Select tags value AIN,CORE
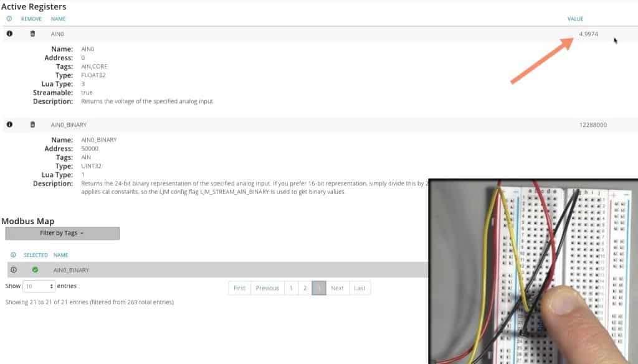The image size is (638, 364). point(94,66)
